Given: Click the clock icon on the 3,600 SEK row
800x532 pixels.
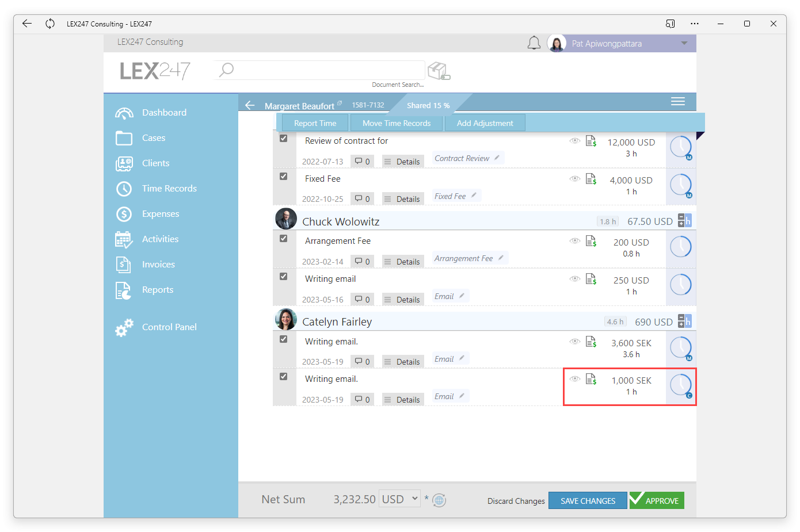Looking at the screenshot, I should pyautogui.click(x=681, y=348).
